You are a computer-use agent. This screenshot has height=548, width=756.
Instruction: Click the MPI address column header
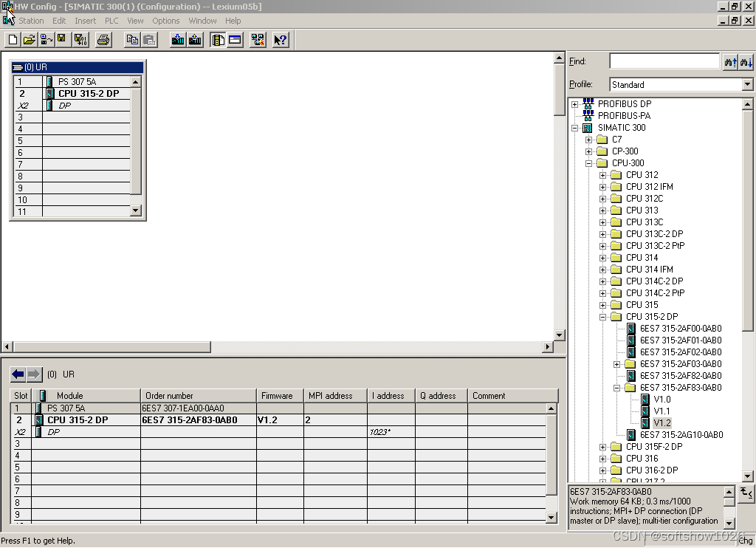(335, 396)
